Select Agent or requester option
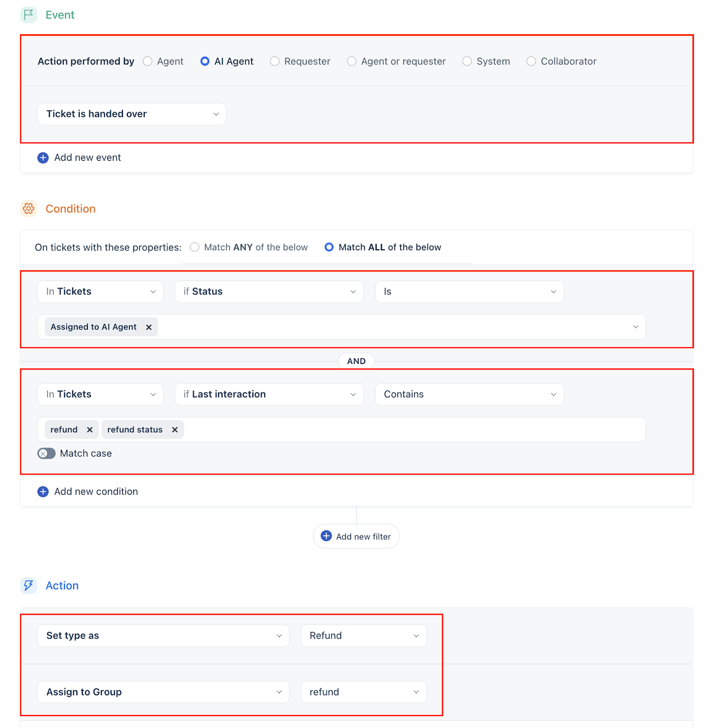The width and height of the screenshot is (709, 728). (x=352, y=61)
